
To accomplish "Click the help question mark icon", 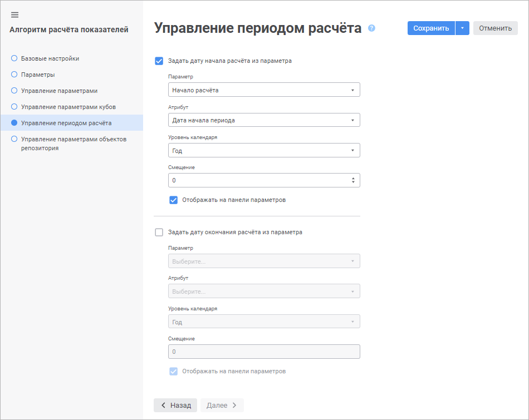I will (x=372, y=28).
